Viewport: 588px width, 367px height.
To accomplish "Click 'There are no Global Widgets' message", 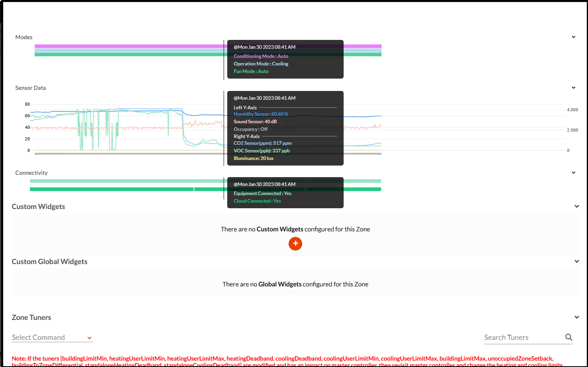I will pos(295,284).
